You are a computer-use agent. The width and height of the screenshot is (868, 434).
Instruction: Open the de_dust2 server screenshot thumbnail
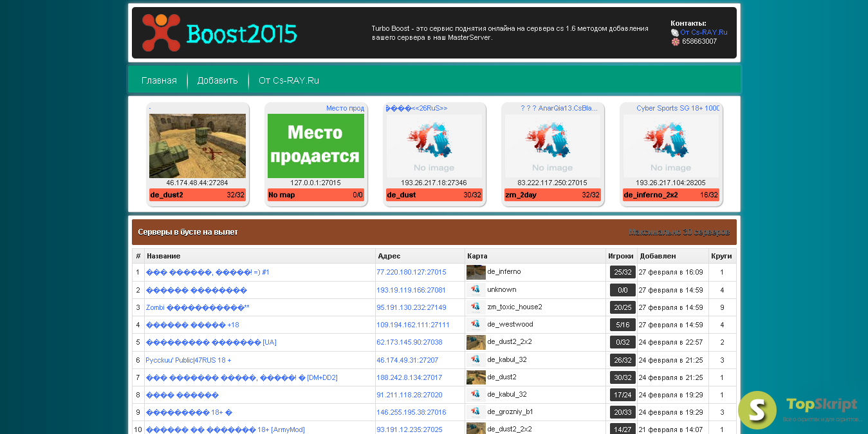[198, 146]
